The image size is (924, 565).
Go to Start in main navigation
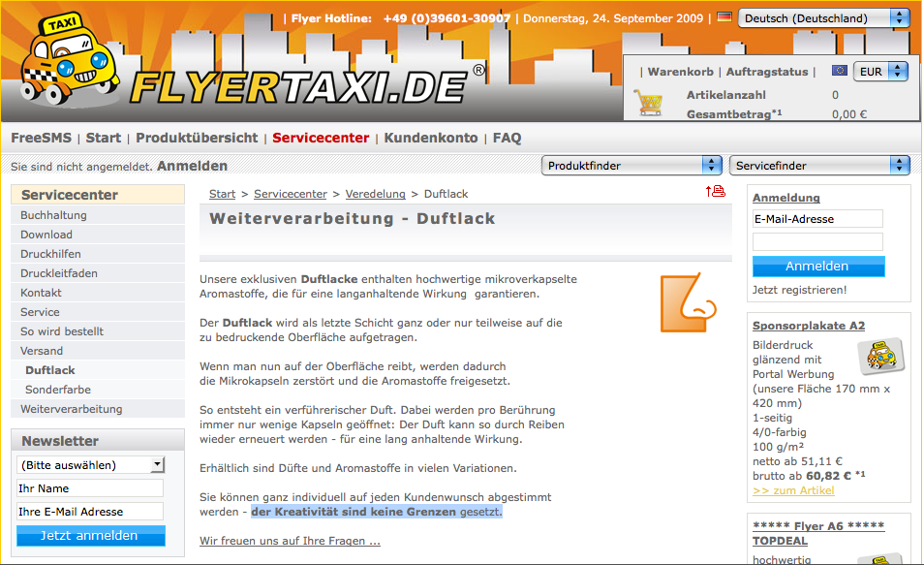(103, 138)
